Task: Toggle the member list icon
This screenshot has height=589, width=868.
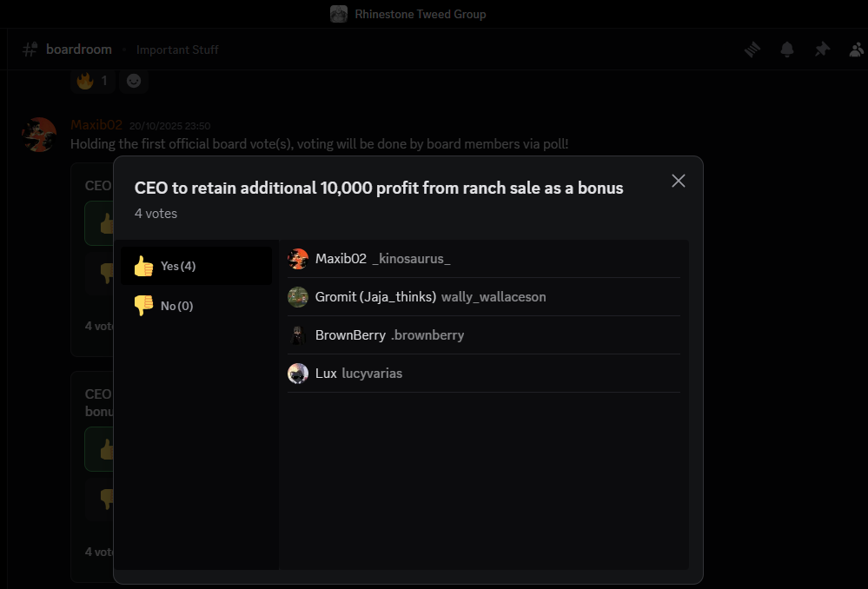Action: pos(857,50)
